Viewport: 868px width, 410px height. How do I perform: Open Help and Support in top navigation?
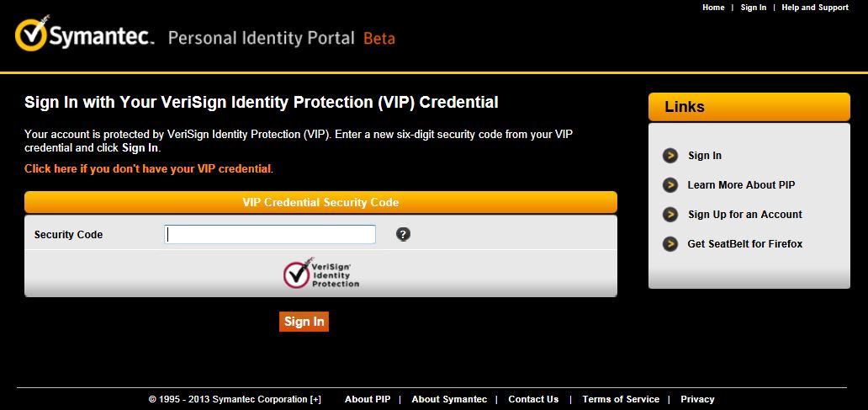click(815, 8)
